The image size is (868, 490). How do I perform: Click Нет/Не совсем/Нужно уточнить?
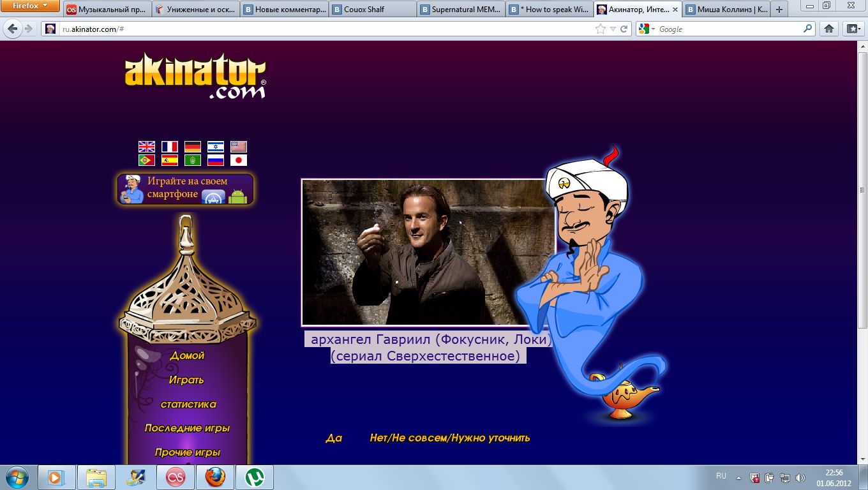click(x=450, y=438)
